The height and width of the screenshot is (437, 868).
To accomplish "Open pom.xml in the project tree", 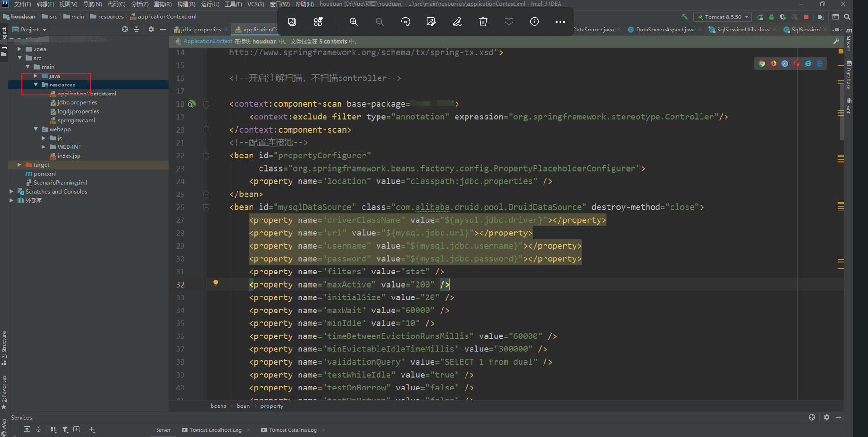I will click(x=45, y=174).
